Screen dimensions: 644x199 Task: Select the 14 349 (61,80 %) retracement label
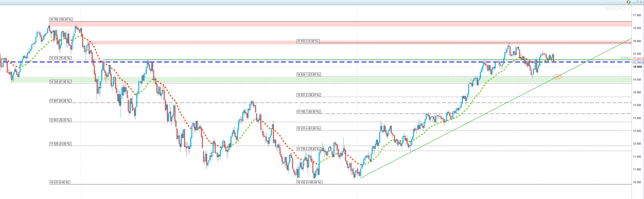pos(60,82)
